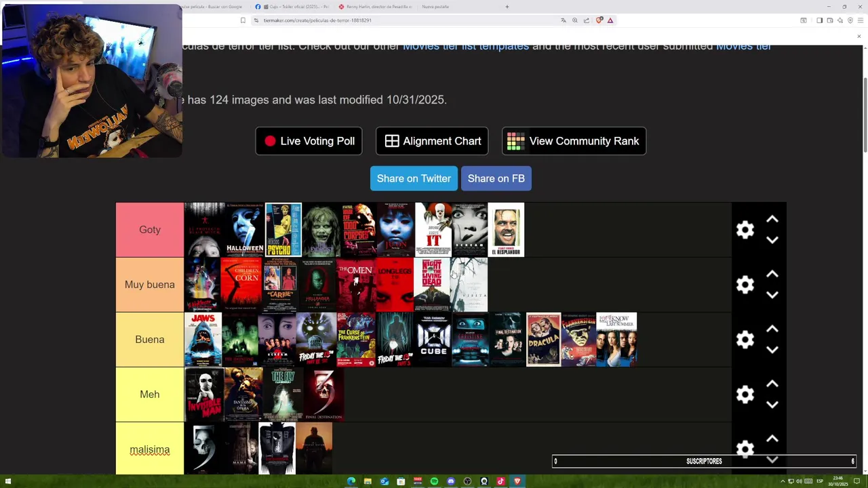Screen dimensions: 868x488
Task: Select the IT movie poster
Action: (433, 230)
